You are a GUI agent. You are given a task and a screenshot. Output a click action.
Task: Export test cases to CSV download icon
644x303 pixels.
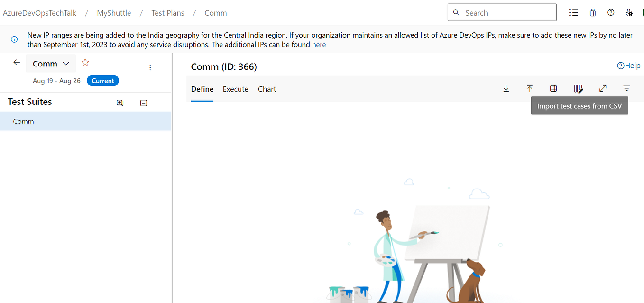point(506,88)
